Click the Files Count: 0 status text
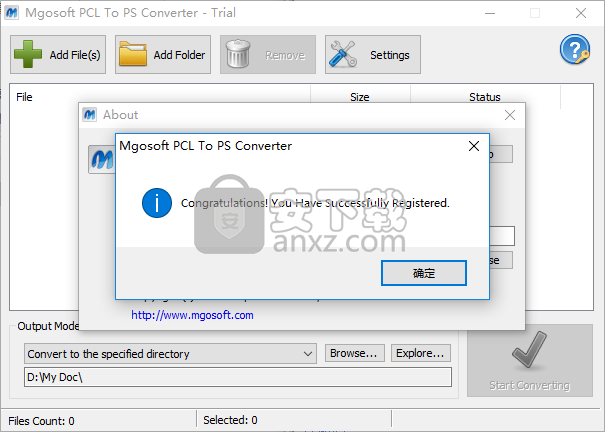Screen dimensions: 605x432 pyautogui.click(x=41, y=421)
